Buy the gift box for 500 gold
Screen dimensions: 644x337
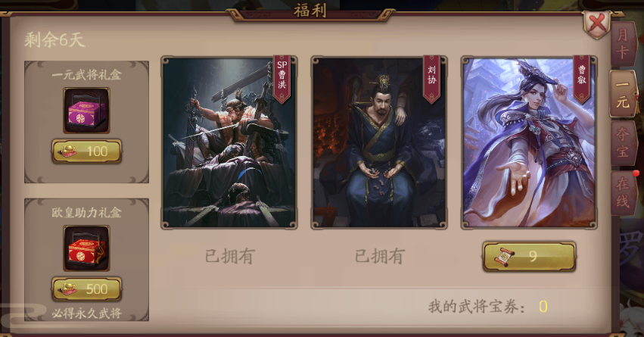pyautogui.click(x=87, y=289)
